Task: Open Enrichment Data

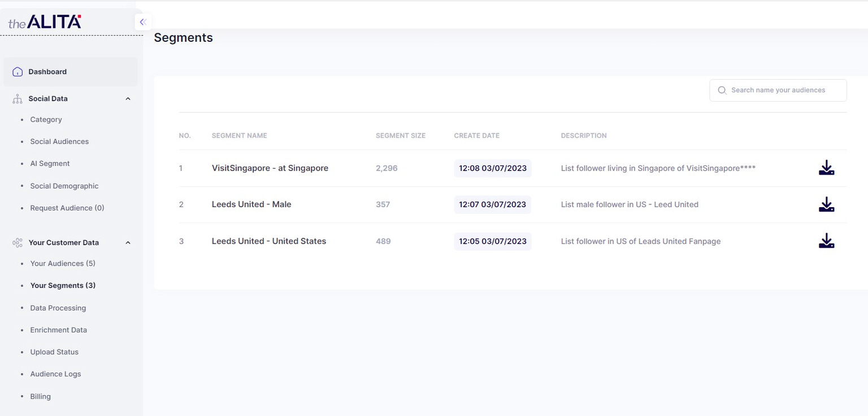Action: coord(59,330)
